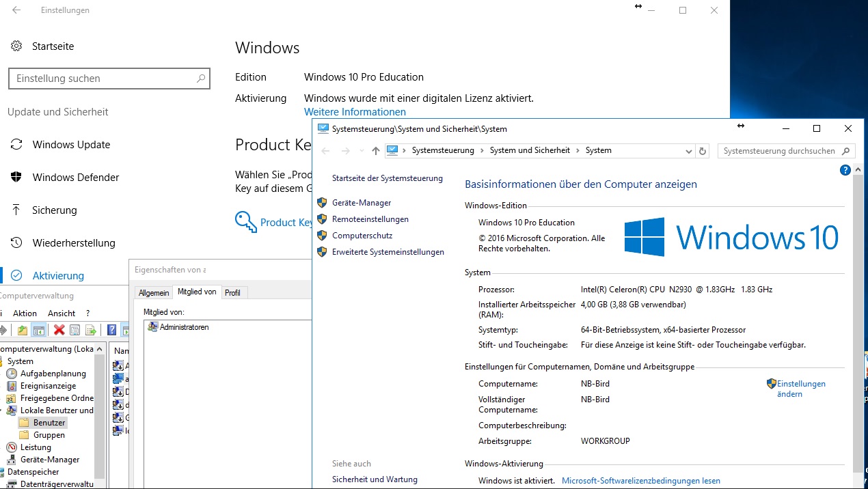
Task: Click System und Sicherheit breadcrumb
Action: tap(530, 150)
